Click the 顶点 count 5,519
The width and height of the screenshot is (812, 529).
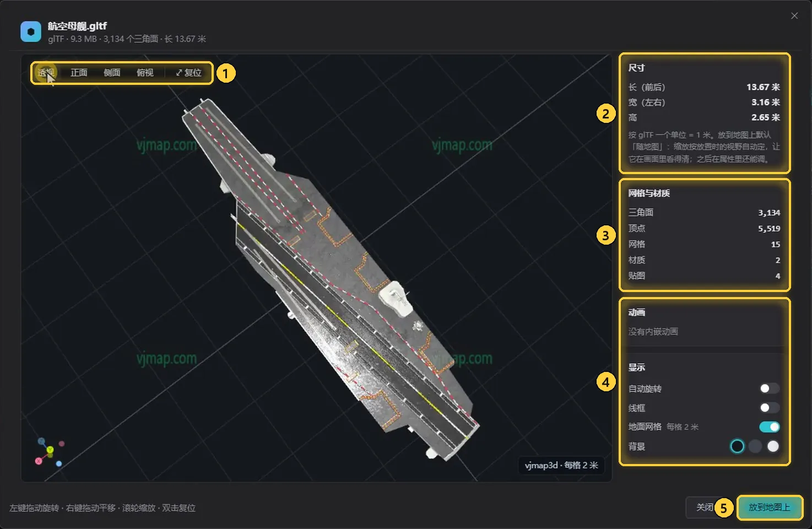tap(769, 229)
